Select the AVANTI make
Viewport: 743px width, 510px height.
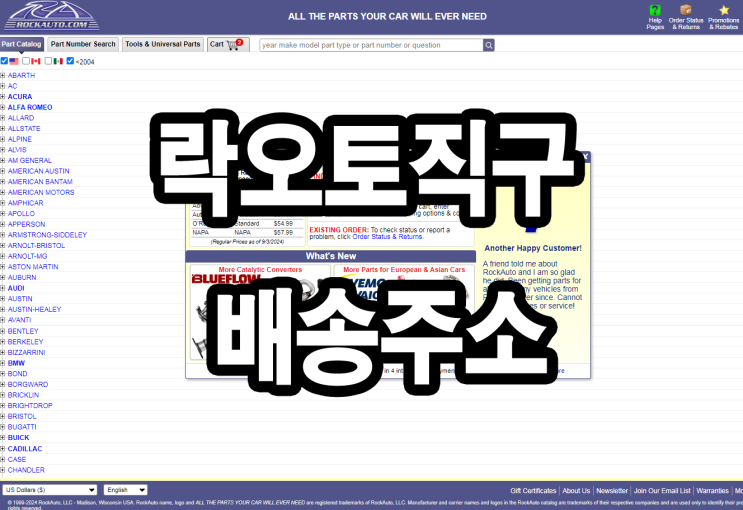[19, 320]
